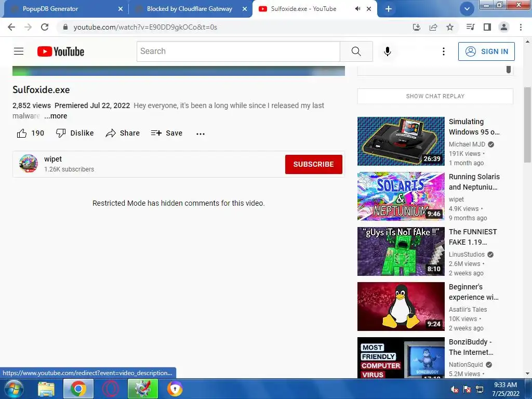Open The FUNNIEST FAKE 1.19 title
This screenshot has width=532, height=399.
point(473,237)
